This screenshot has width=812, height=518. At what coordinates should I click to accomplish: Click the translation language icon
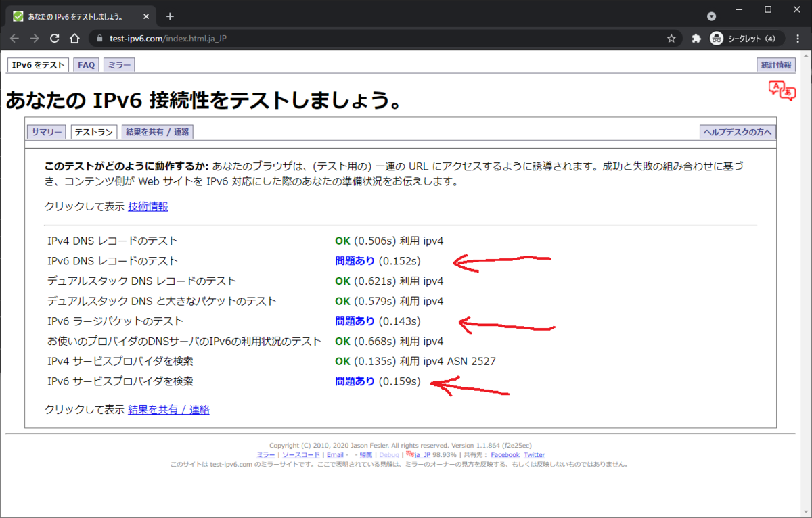pos(782,91)
